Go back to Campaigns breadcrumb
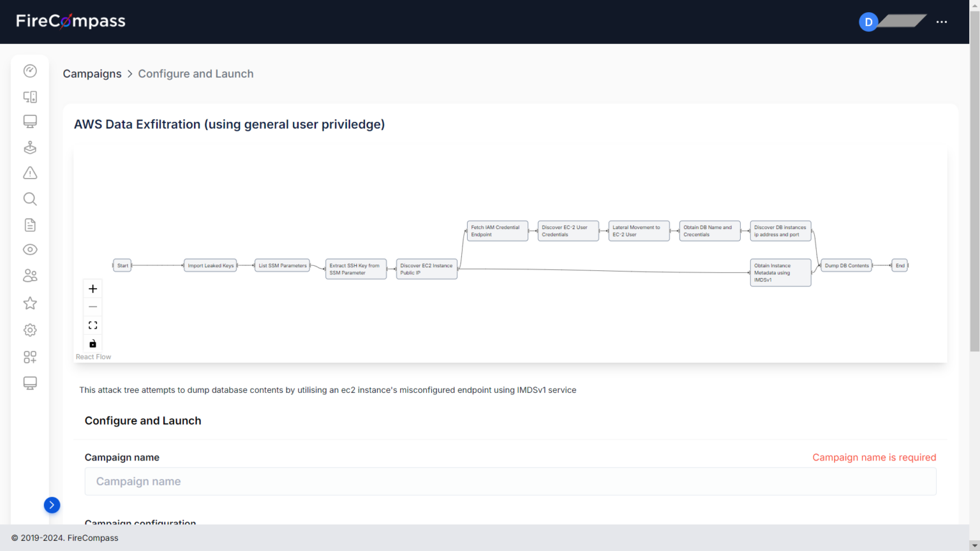 pos(92,74)
